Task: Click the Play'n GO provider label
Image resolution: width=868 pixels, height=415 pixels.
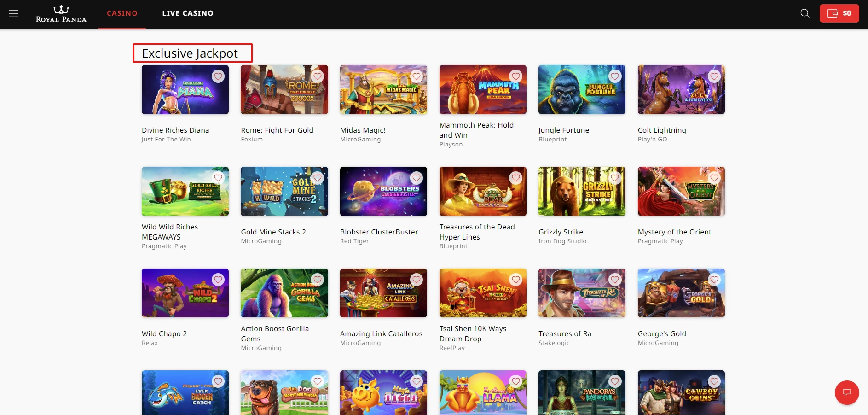Action: coord(652,139)
